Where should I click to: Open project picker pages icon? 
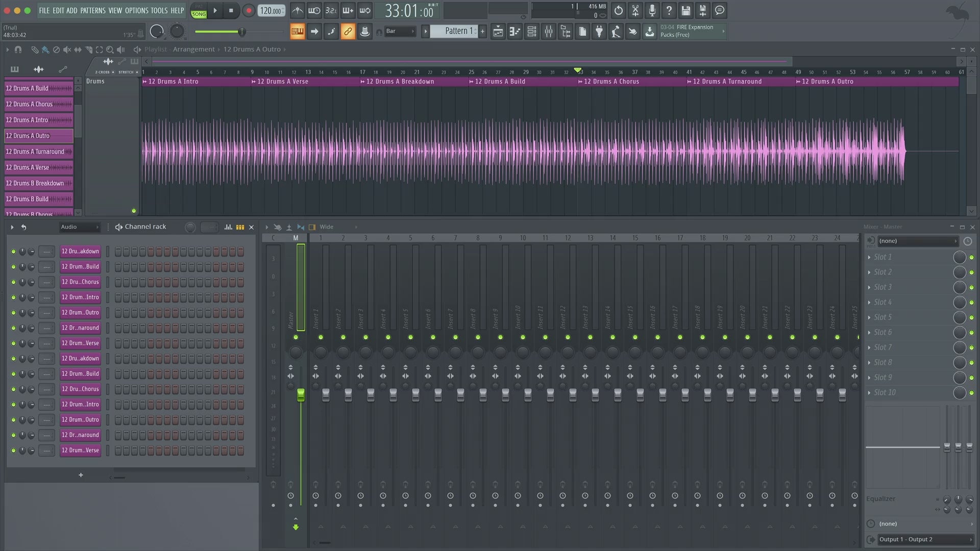pyautogui.click(x=582, y=32)
